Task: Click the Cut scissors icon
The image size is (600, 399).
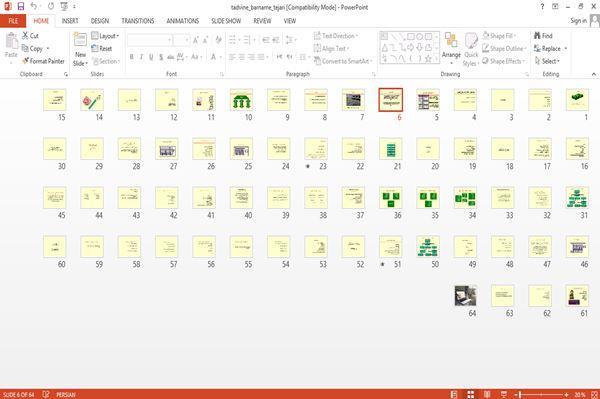Action: [x=25, y=36]
